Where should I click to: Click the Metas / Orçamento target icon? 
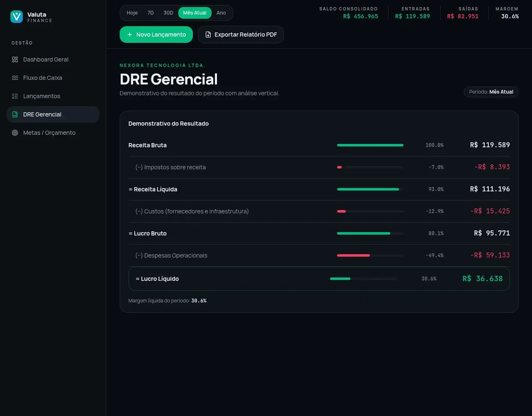[15, 133]
